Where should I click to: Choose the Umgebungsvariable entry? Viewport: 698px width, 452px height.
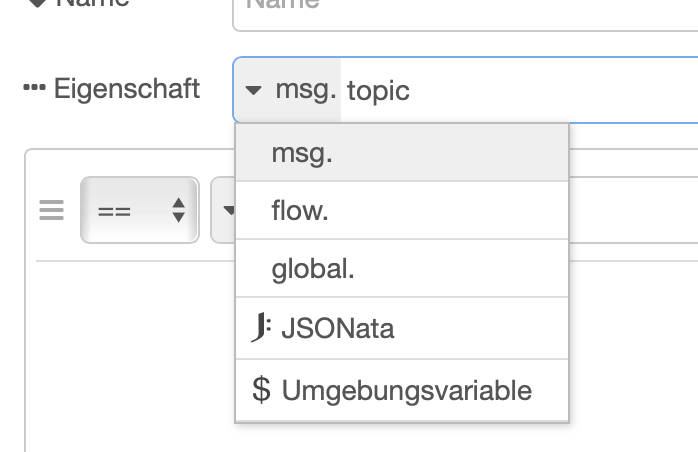(406, 390)
